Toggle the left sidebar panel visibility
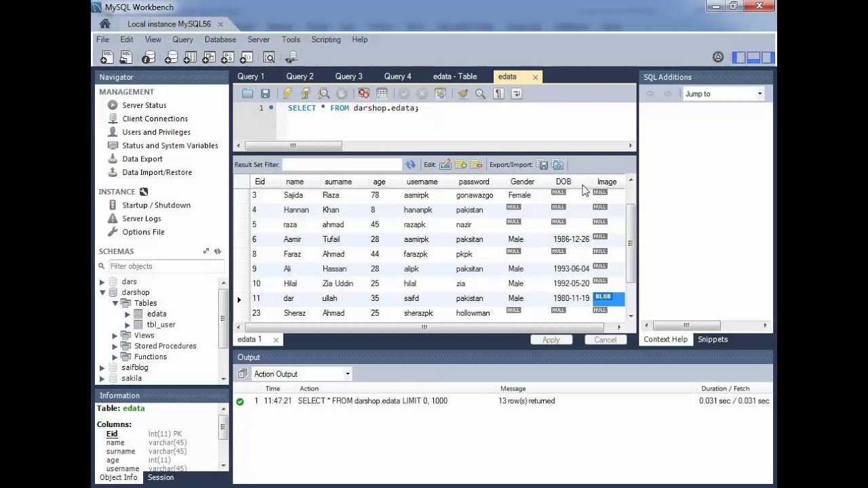The width and height of the screenshot is (868, 488). (739, 58)
